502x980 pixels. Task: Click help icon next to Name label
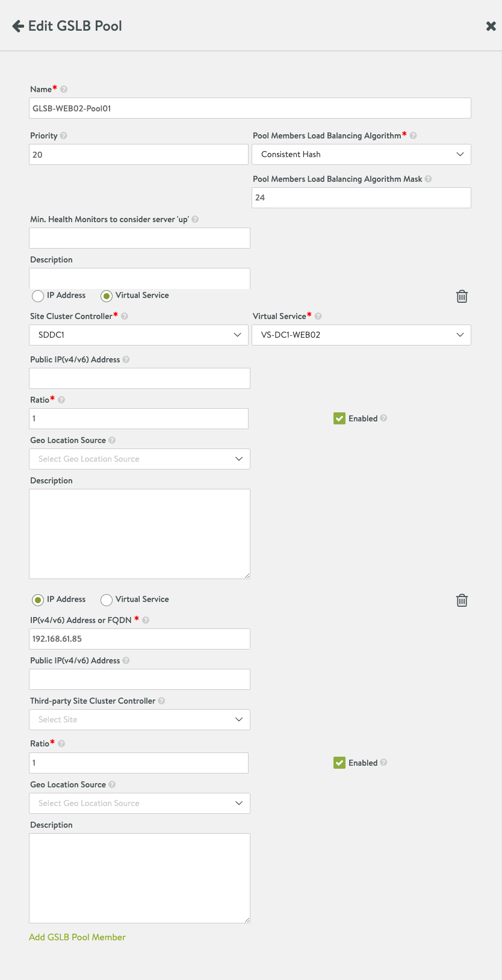pyautogui.click(x=64, y=89)
